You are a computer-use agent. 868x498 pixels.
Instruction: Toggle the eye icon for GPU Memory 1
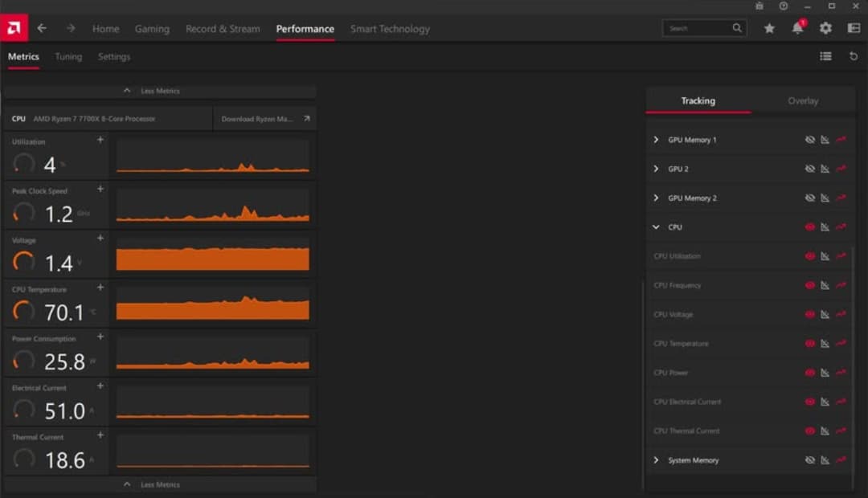pos(810,140)
